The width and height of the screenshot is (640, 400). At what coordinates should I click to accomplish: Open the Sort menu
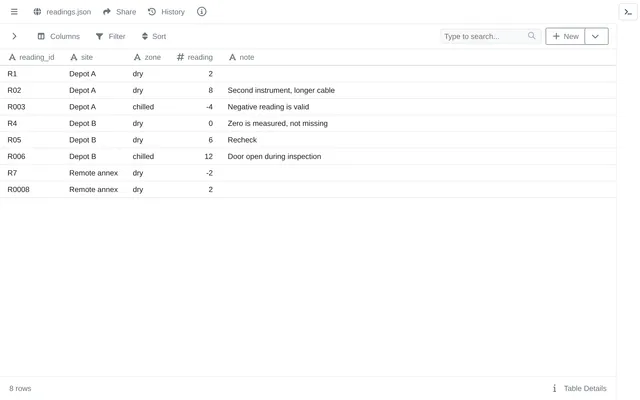154,36
